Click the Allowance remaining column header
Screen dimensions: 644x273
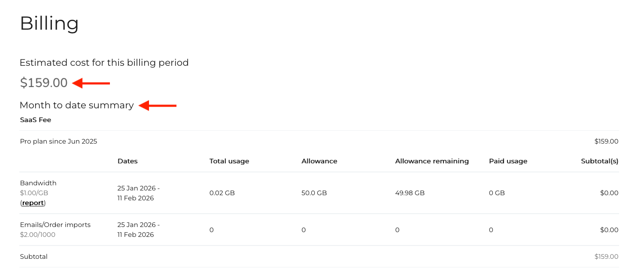click(x=432, y=161)
